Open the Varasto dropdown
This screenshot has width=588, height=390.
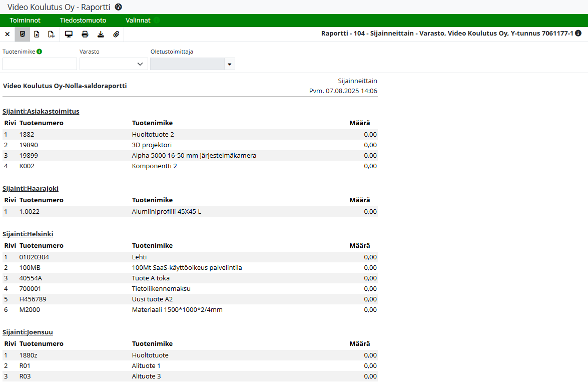click(114, 64)
